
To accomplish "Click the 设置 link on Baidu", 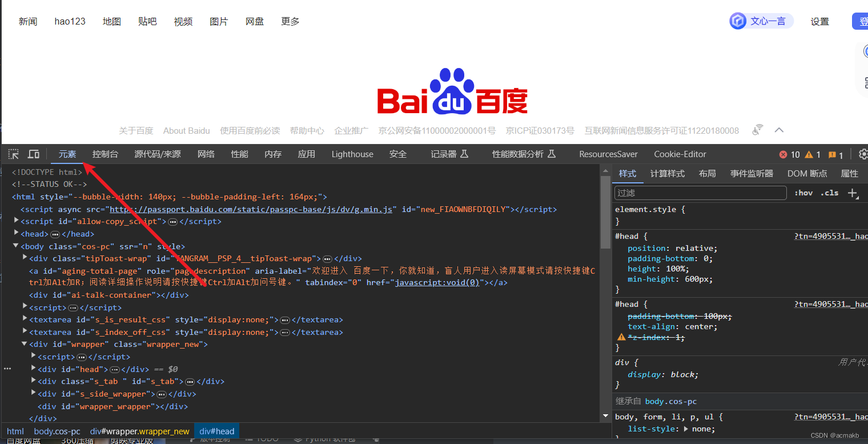I will (x=819, y=22).
